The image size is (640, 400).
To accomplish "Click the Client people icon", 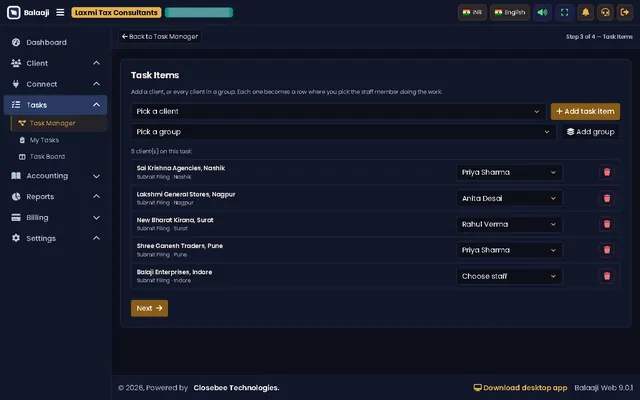I will pos(16,63).
